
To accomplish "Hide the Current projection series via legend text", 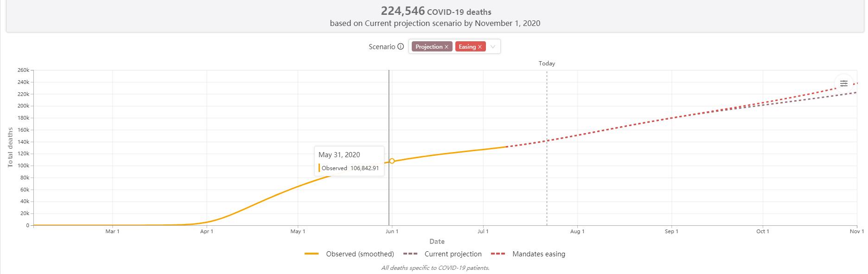I will click(453, 254).
